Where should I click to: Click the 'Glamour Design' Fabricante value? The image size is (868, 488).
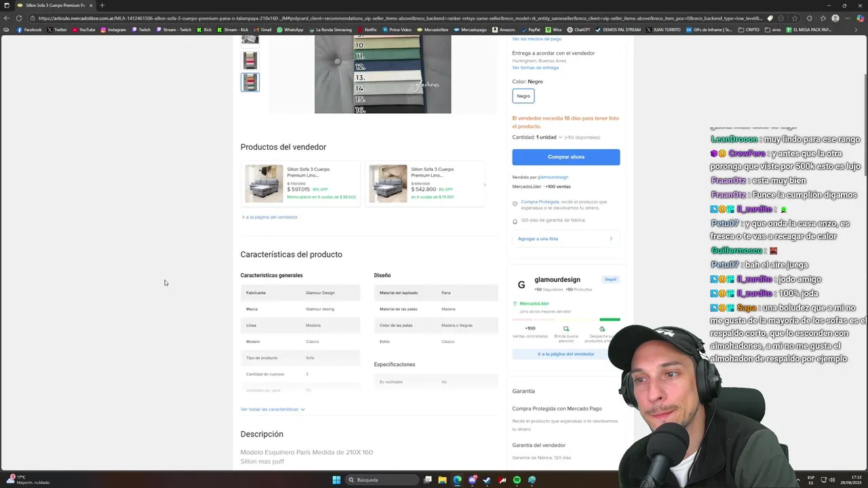(x=320, y=293)
